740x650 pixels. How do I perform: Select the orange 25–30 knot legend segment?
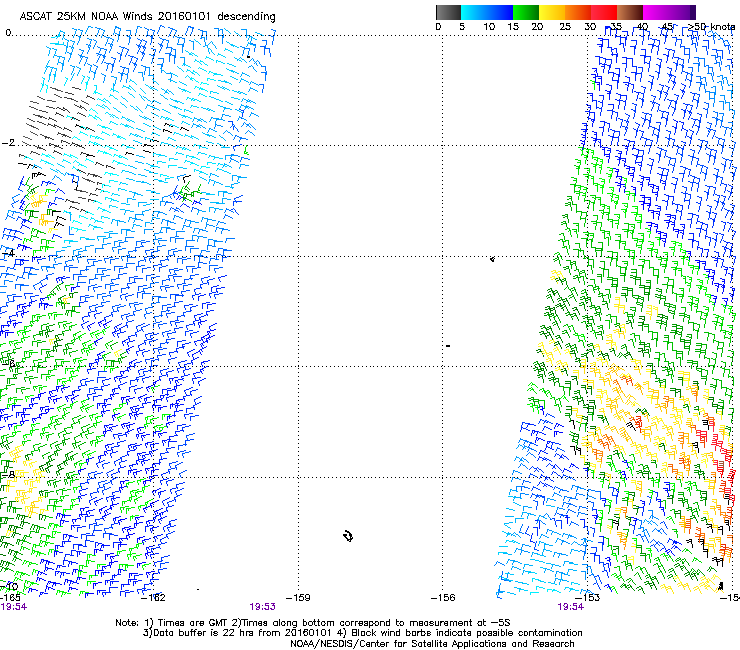pos(578,12)
